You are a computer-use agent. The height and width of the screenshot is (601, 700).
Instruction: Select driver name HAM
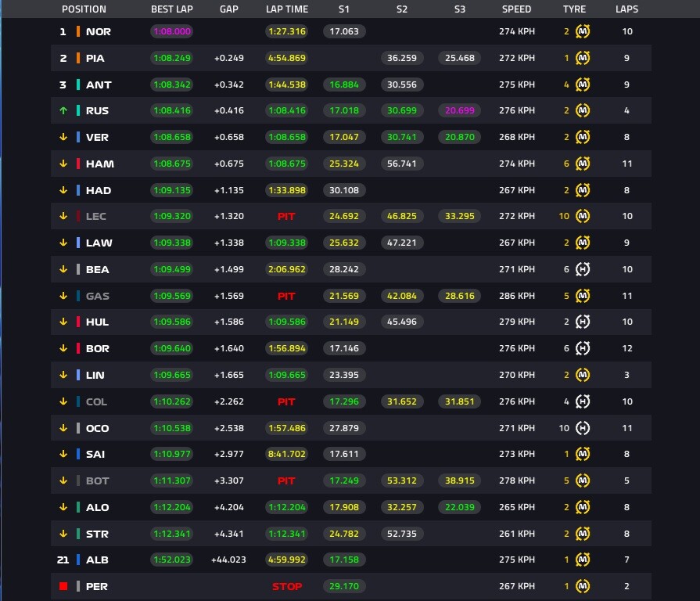tap(100, 164)
